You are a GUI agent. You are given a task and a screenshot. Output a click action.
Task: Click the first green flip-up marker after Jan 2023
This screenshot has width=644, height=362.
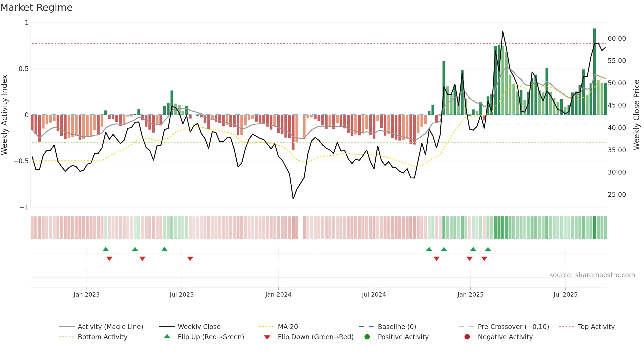coord(106,249)
